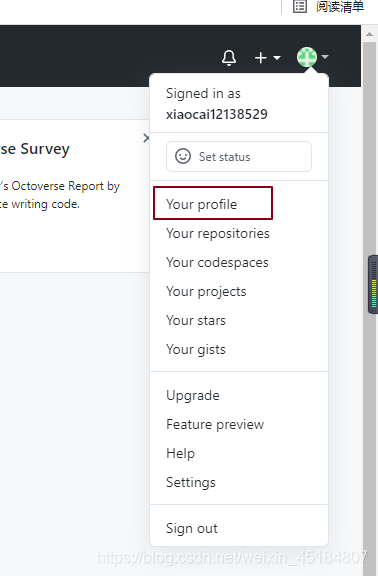Open the browser reading list icon

300,6
